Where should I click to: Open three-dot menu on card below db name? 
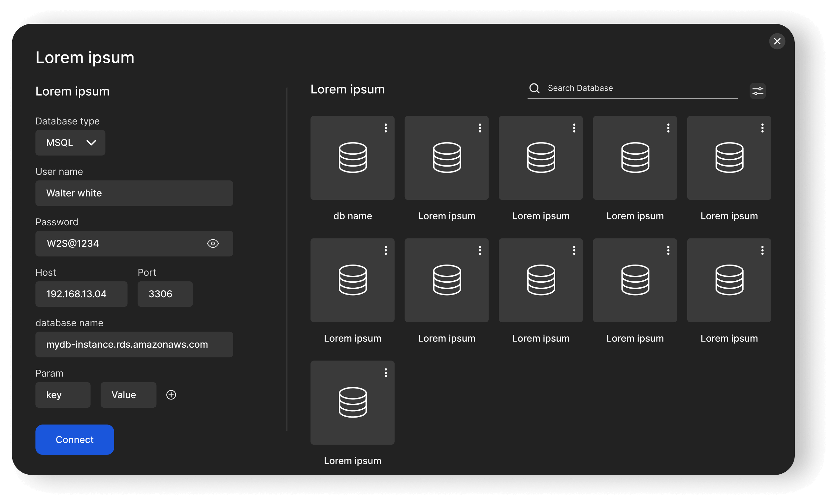(x=385, y=250)
